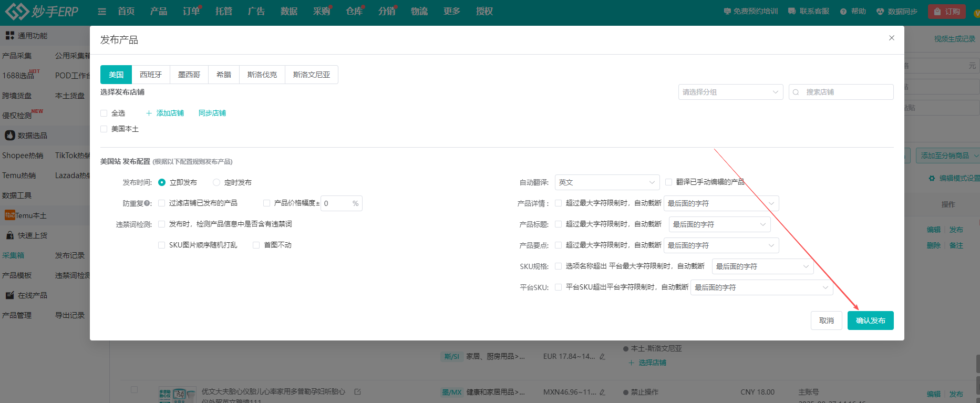Enable 过滤店铺已发布的产品 checkbox

(x=161, y=203)
